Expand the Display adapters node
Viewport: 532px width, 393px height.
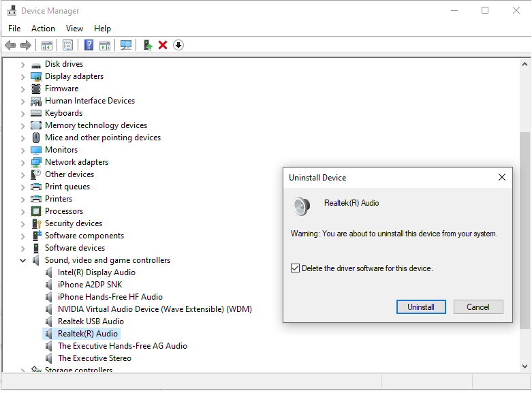[x=22, y=77]
